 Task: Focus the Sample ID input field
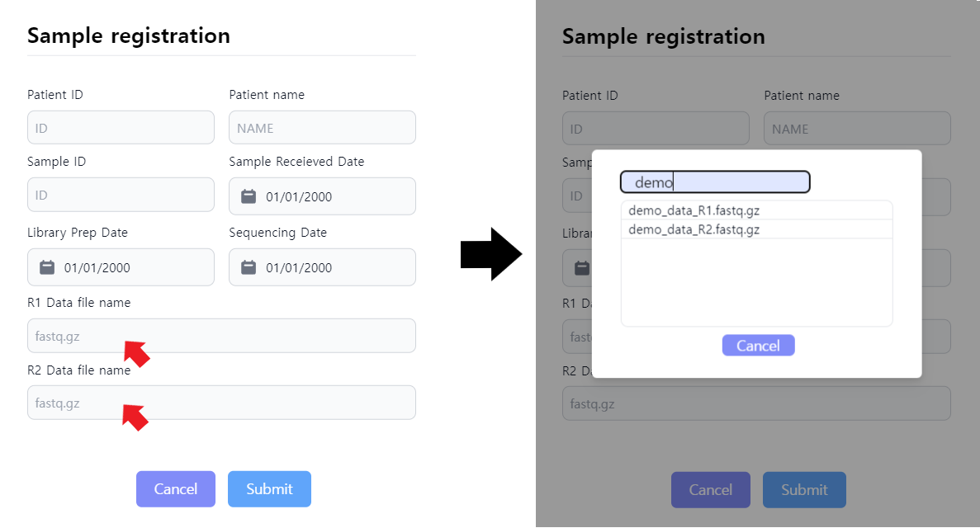[x=121, y=195]
